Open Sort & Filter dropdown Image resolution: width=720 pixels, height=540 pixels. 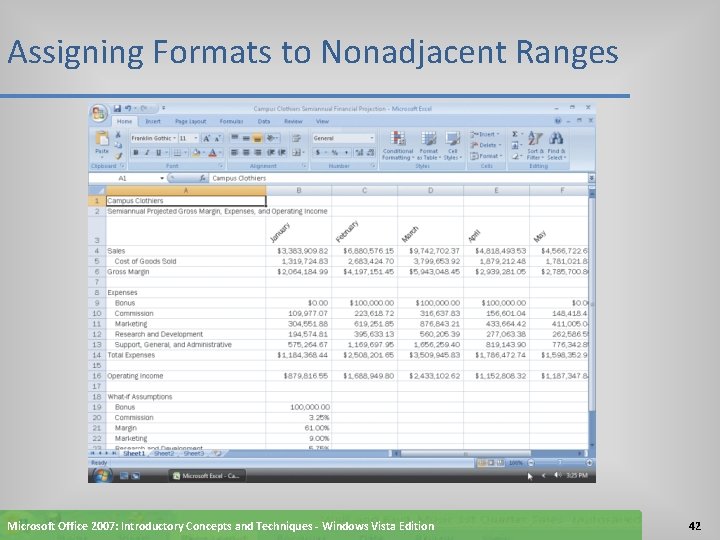point(535,146)
